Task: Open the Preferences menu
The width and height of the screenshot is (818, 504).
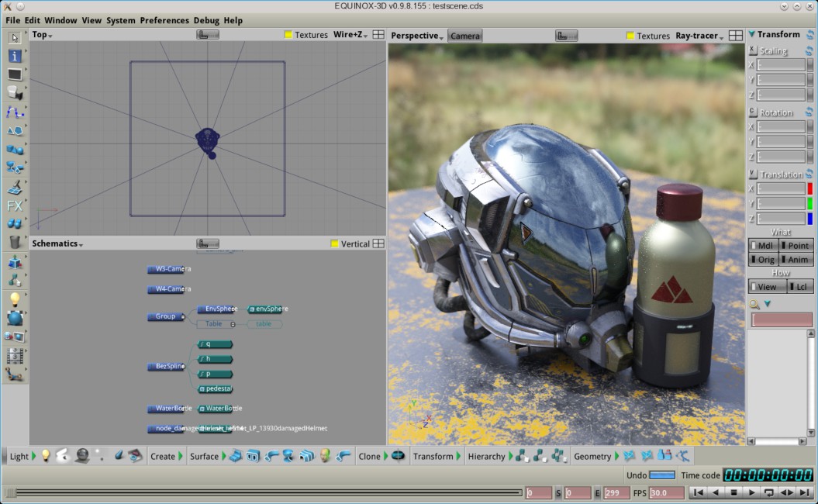Action: pyautogui.click(x=164, y=20)
